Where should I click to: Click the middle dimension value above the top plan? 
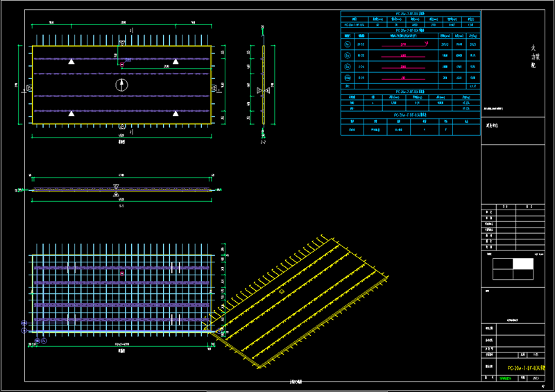tap(123, 22)
